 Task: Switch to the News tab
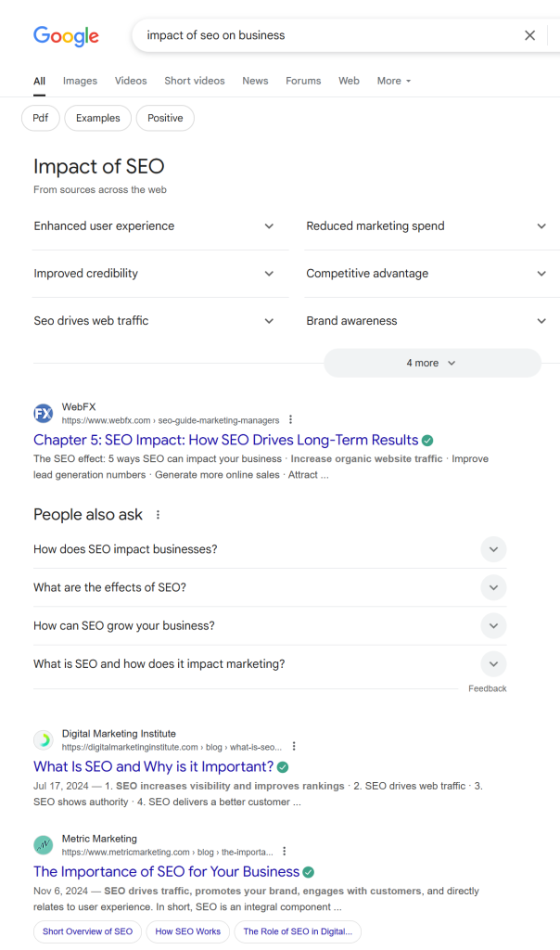[x=255, y=81]
